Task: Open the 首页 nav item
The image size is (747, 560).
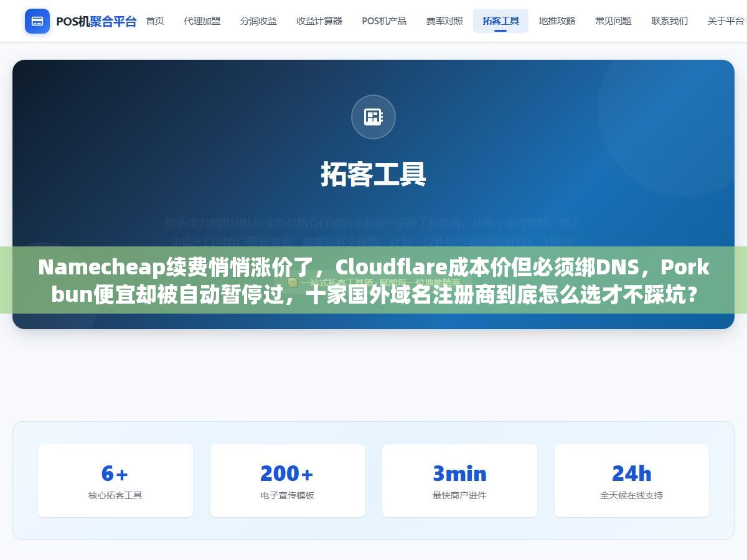Action: 155,21
